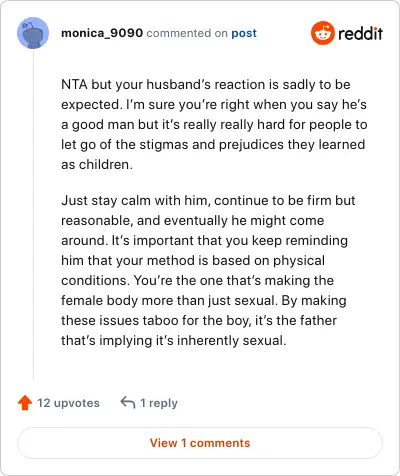Open the monica_9090 username profile link

point(102,33)
